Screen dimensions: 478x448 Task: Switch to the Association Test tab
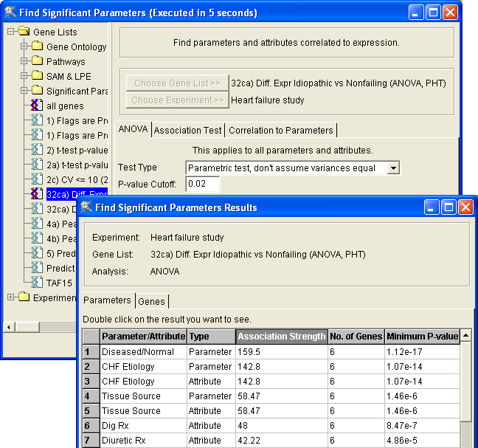click(187, 131)
